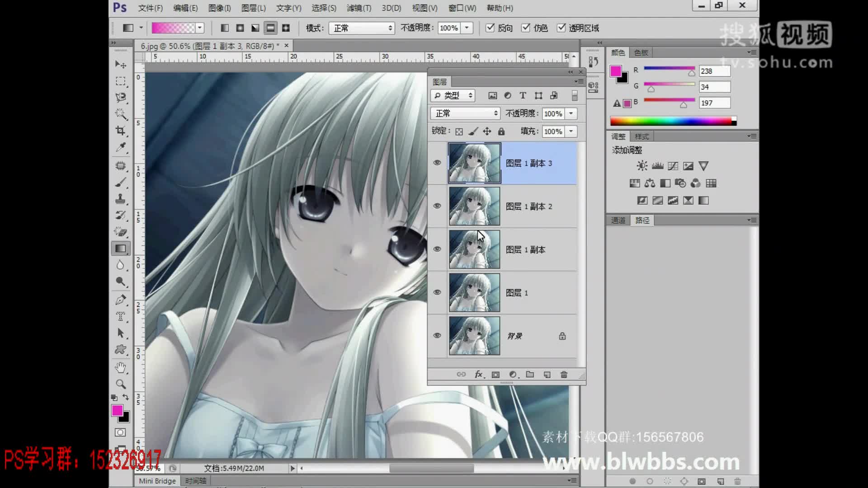
Task: Choose the linear gradient style
Action: [225, 28]
